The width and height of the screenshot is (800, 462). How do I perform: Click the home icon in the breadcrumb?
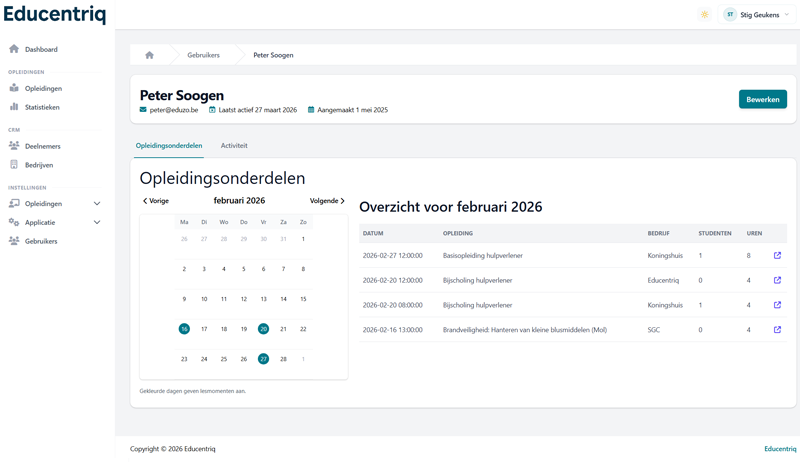coord(149,55)
